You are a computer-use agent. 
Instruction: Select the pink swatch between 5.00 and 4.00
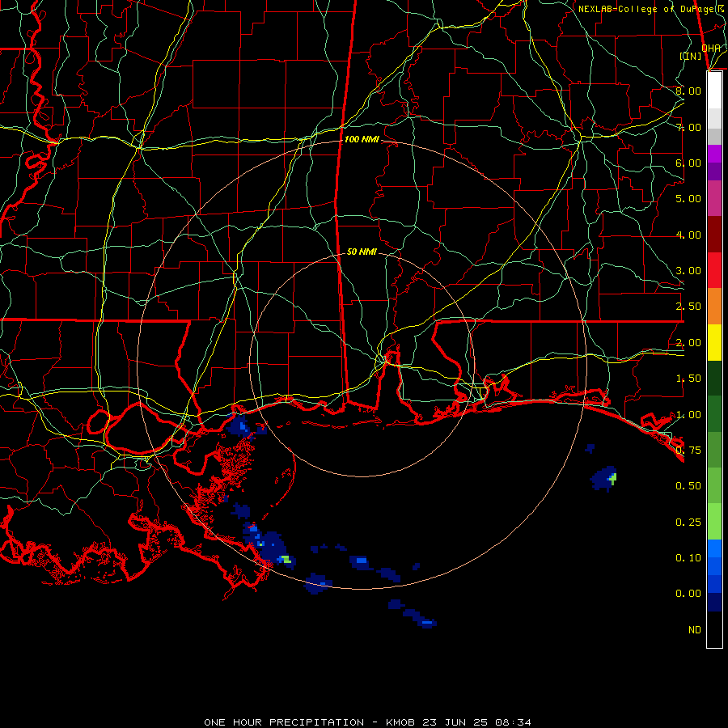(714, 199)
